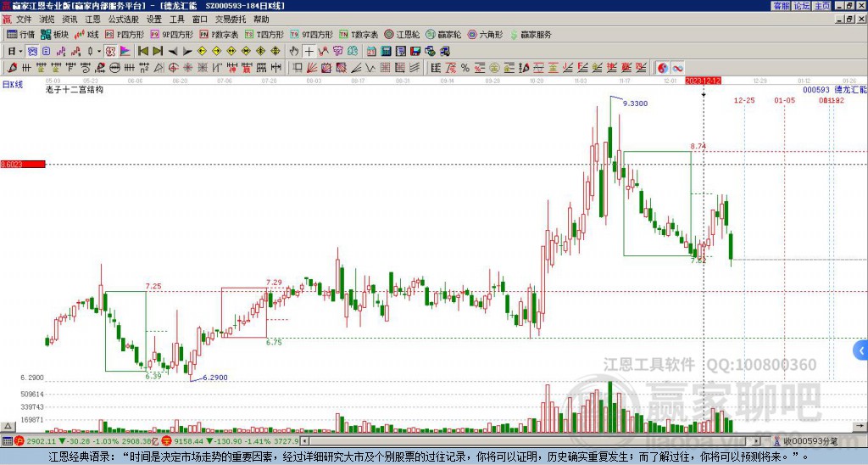
Task: Open candlestick style dropdown arrow
Action: [x=99, y=52]
